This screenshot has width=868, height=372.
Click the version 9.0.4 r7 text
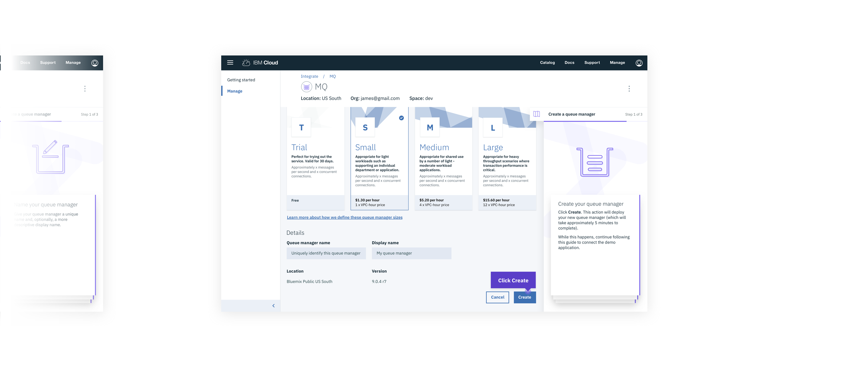tap(379, 281)
